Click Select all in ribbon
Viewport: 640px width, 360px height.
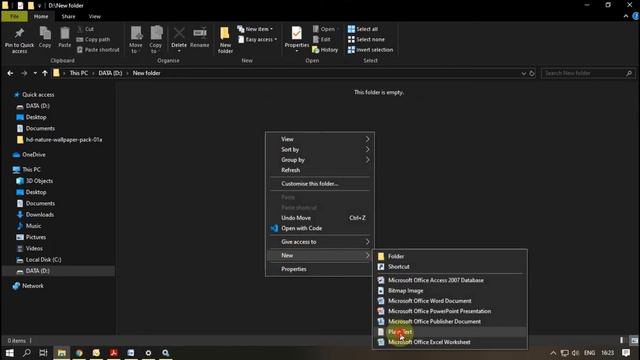[363, 29]
